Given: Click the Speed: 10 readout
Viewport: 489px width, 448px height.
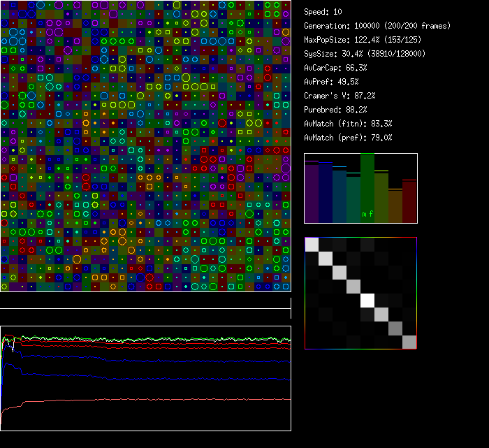Looking at the screenshot, I should (323, 12).
